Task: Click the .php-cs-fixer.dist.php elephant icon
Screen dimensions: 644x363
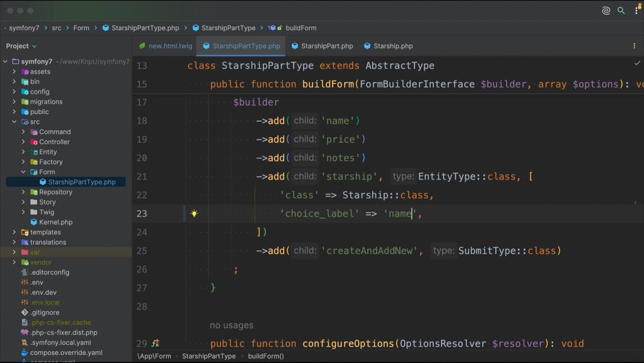Action: [24, 333]
